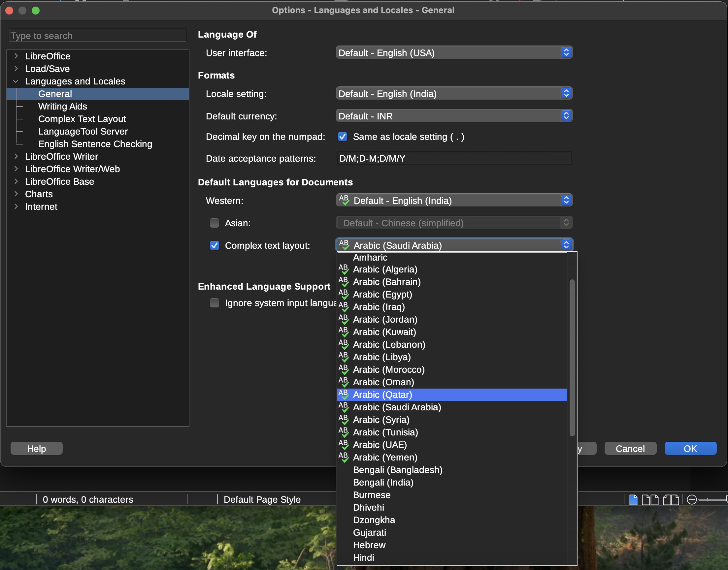Select Arabic (Saudi Arabia) in the list
728x570 pixels.
pos(452,407)
